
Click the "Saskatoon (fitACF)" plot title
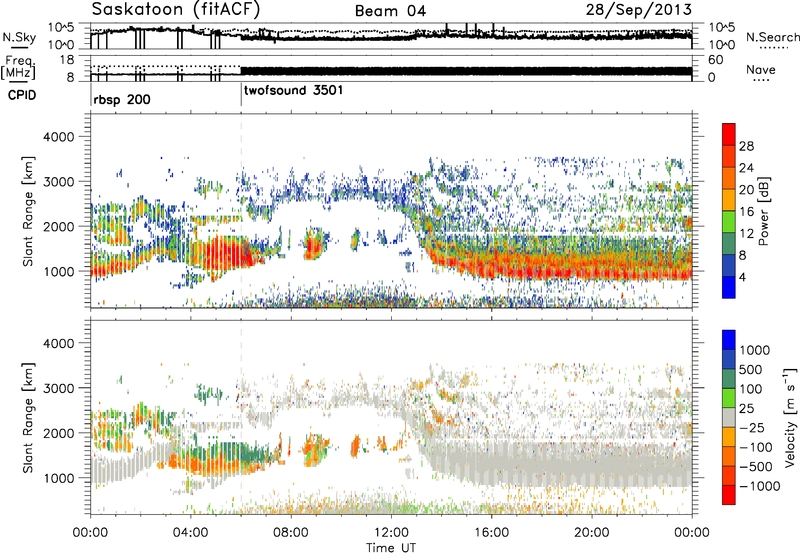click(176, 10)
